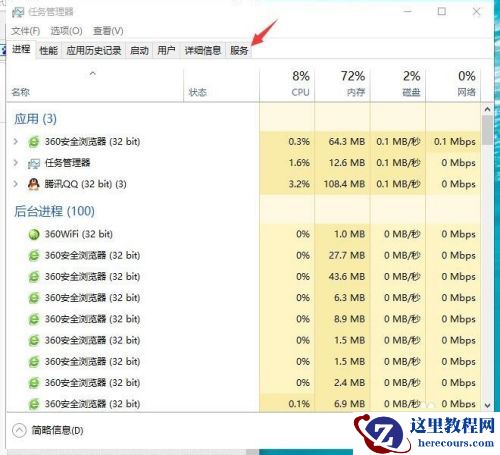The image size is (500, 455).
Task: Click the 64.3 MB memory value
Action: 347,142
